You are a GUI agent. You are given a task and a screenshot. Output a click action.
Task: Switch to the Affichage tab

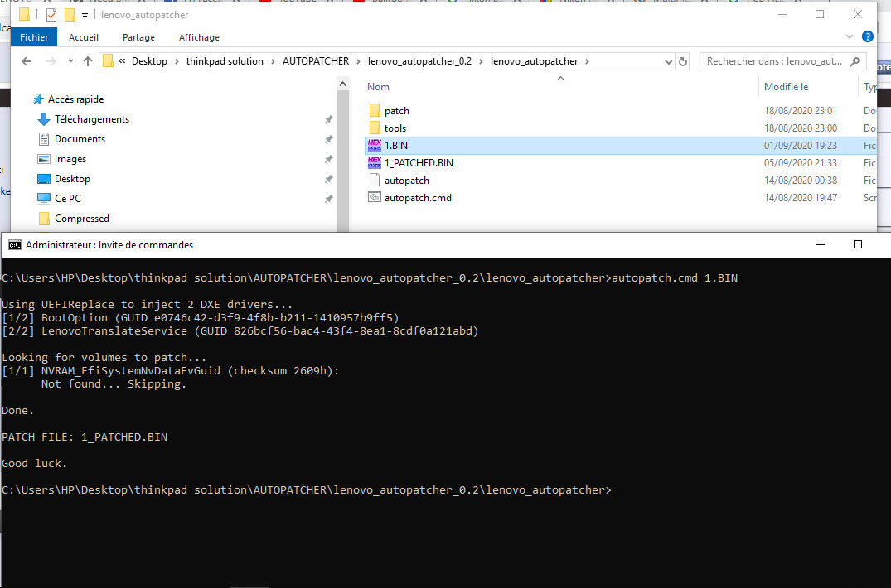click(199, 37)
